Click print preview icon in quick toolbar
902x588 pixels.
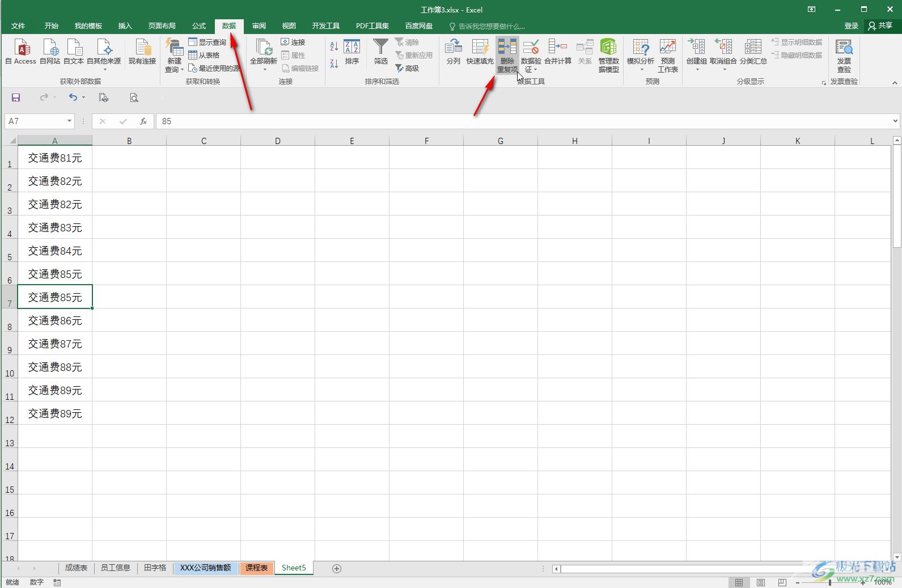(134, 98)
